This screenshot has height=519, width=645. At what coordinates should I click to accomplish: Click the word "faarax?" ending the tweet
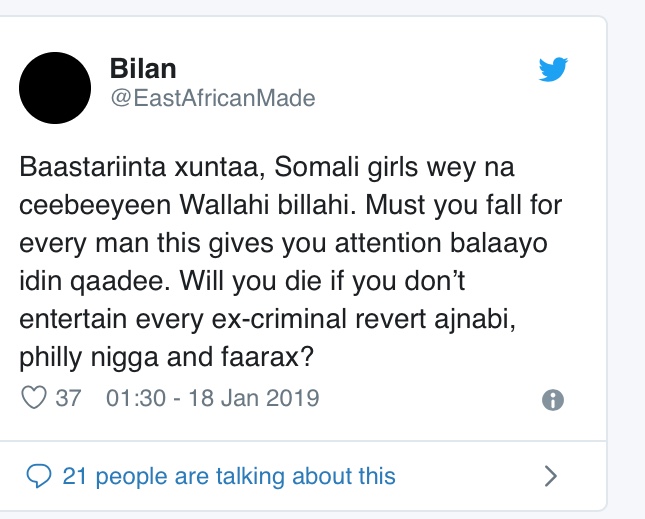click(x=267, y=357)
